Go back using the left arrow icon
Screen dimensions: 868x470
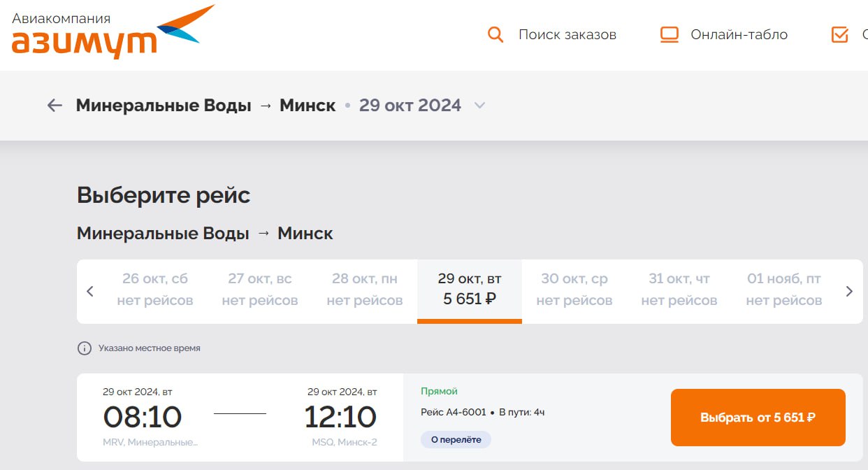pos(55,106)
